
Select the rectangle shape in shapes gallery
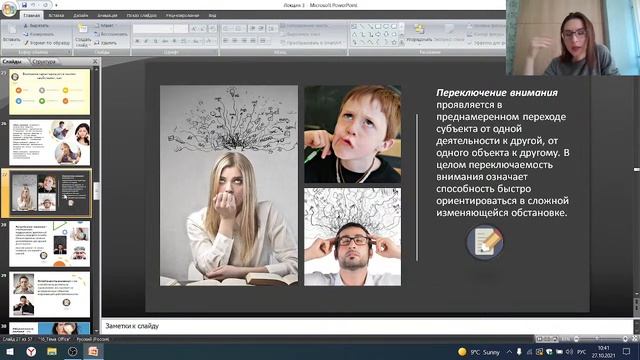378,27
